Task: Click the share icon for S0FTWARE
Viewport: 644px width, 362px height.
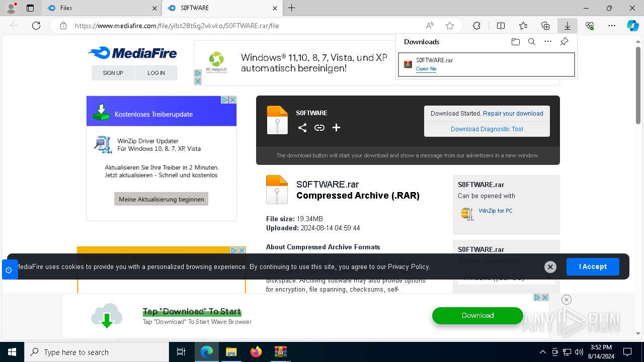Action: click(x=302, y=128)
